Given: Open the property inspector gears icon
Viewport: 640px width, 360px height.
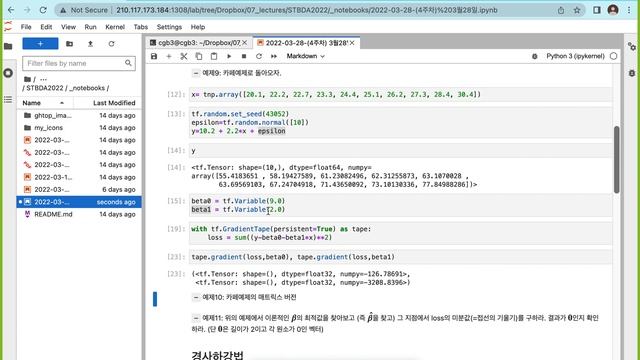Looking at the screenshot, I should [632, 47].
